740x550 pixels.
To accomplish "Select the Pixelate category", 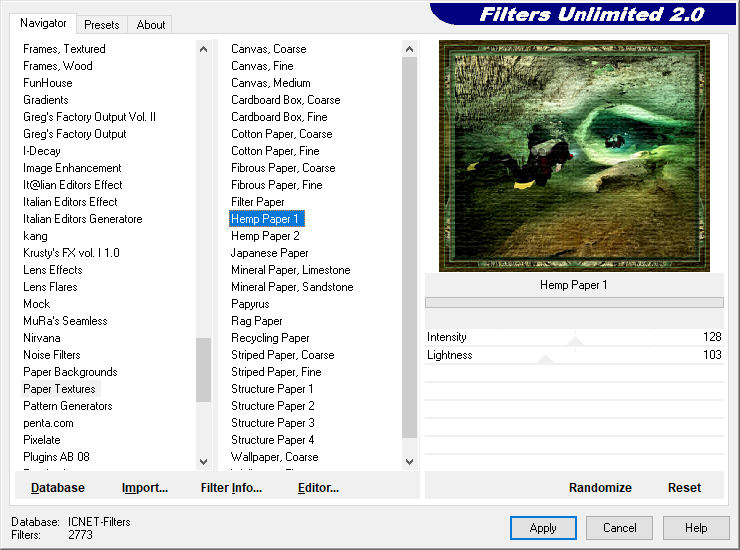I will [42, 440].
